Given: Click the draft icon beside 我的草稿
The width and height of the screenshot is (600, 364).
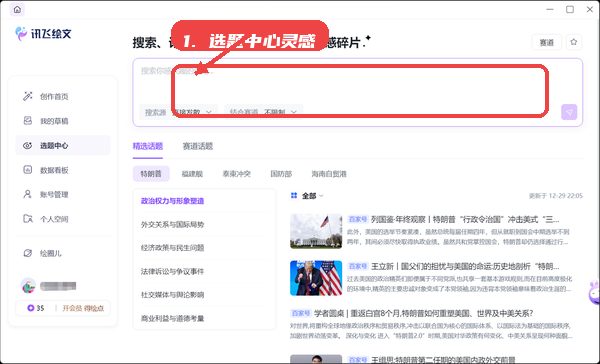Looking at the screenshot, I should pyautogui.click(x=28, y=121).
